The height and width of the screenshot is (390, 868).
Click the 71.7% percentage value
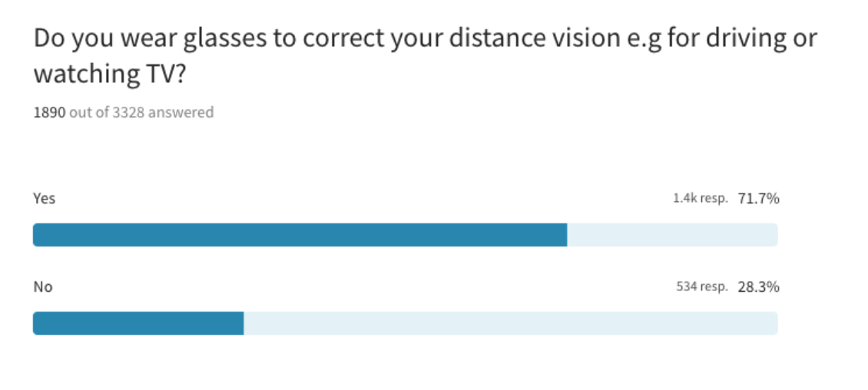click(758, 199)
